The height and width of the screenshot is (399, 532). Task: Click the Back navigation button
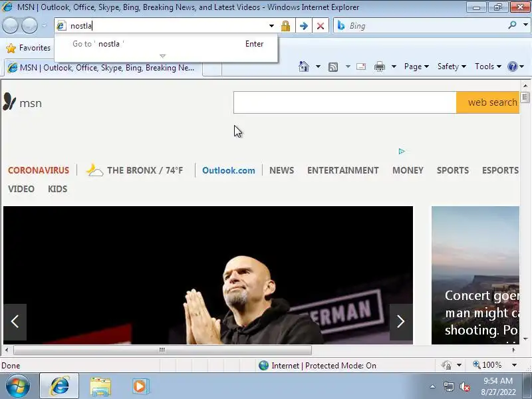click(x=10, y=25)
